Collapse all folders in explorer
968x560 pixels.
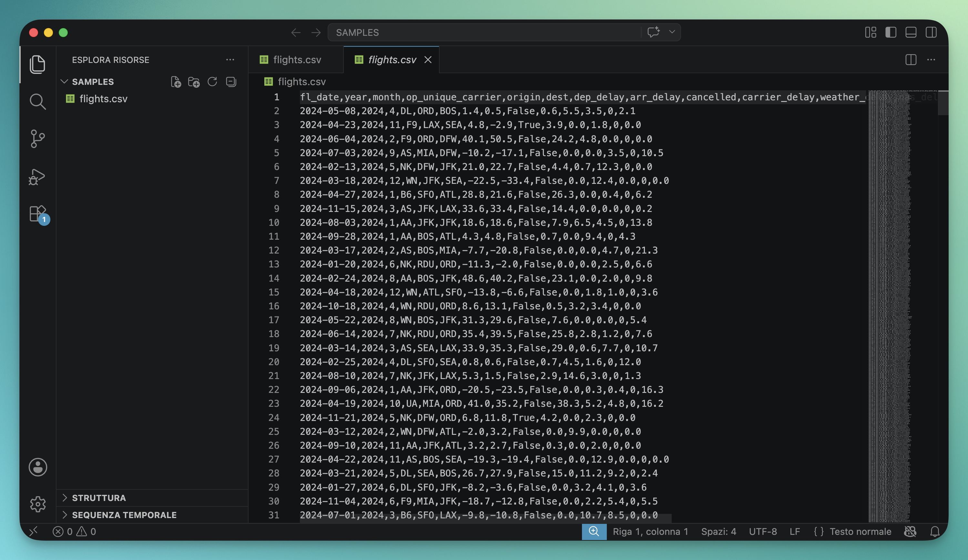pyautogui.click(x=231, y=82)
